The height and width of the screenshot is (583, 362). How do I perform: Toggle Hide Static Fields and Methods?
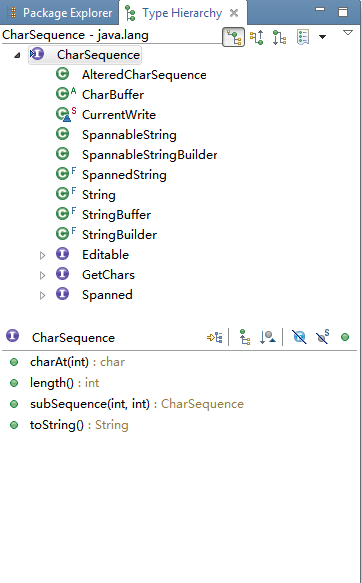click(322, 337)
